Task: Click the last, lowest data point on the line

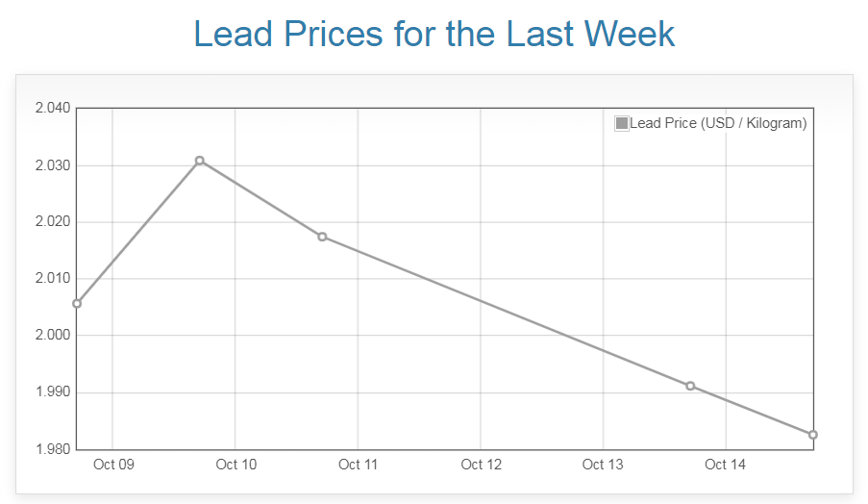Action: (x=813, y=435)
